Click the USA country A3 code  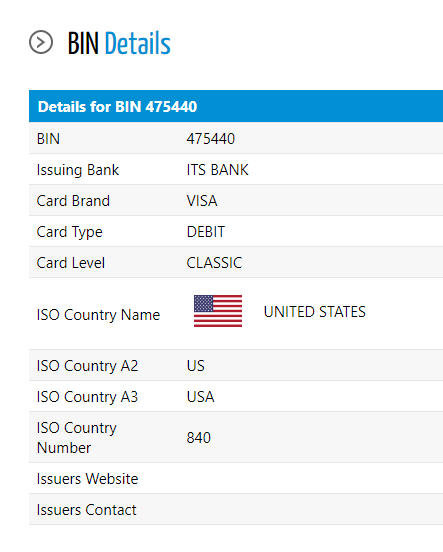pos(200,397)
